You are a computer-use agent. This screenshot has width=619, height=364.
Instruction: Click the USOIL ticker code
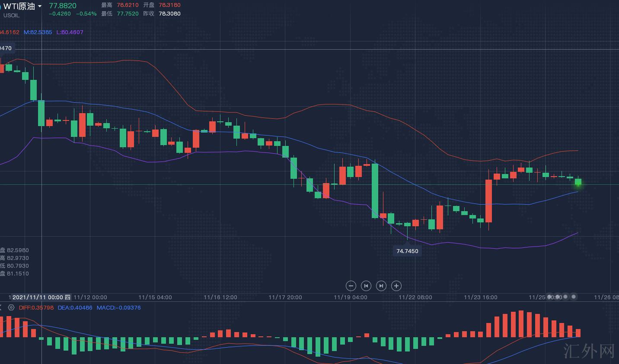pos(12,16)
